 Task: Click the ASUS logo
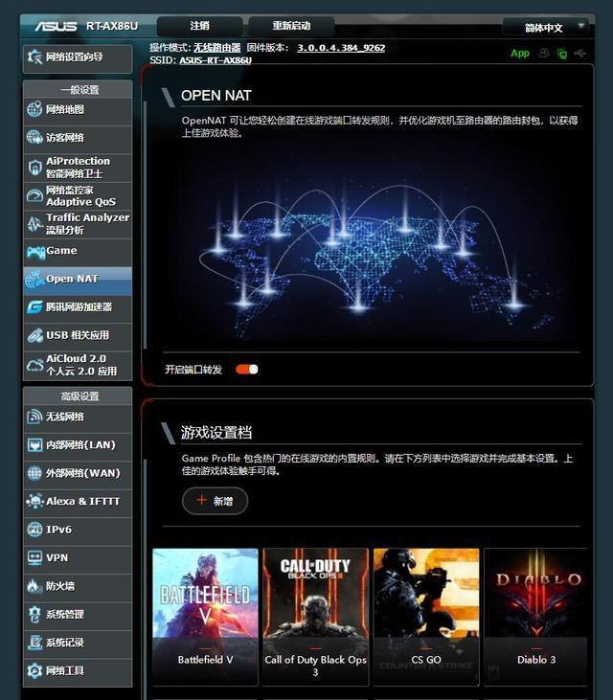(x=57, y=27)
